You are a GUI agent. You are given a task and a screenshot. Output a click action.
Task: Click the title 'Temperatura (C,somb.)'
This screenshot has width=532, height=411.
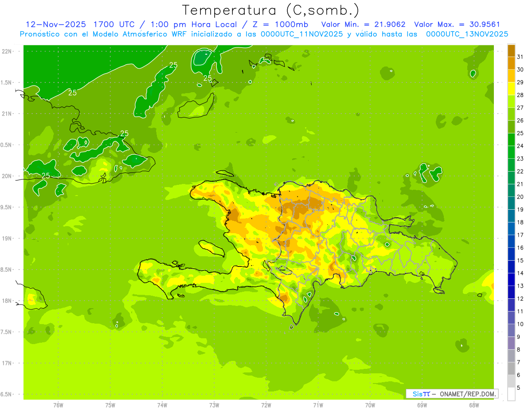coord(270,10)
